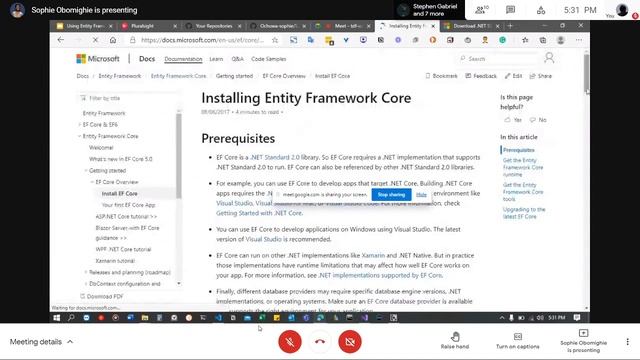Open Code Samples nav item
640x360 pixels.
[x=269, y=59]
